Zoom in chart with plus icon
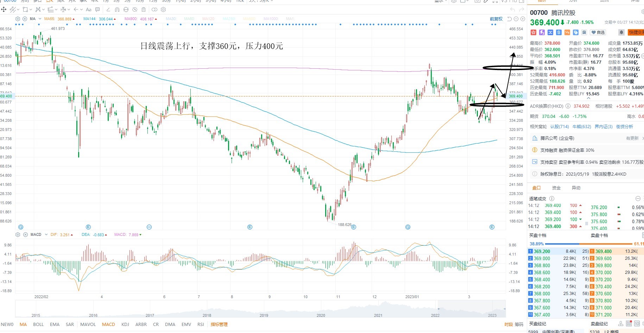This screenshot has width=644, height=333. (x=523, y=19)
